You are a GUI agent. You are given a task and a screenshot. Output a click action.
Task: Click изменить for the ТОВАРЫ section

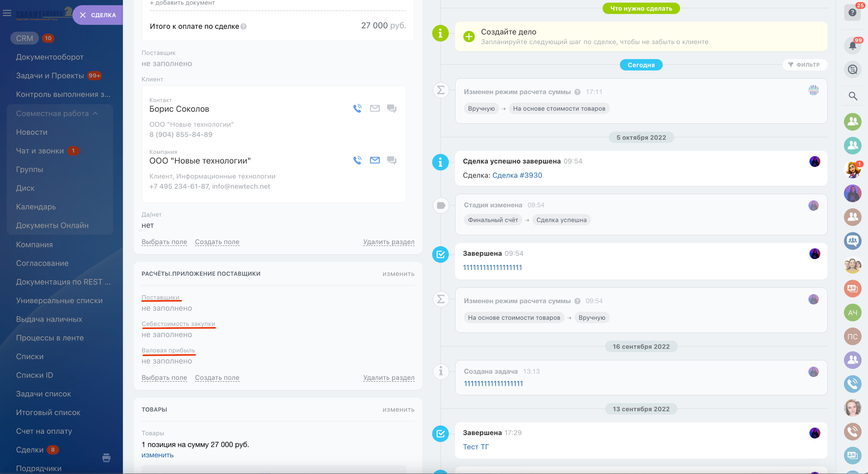[x=398, y=409]
